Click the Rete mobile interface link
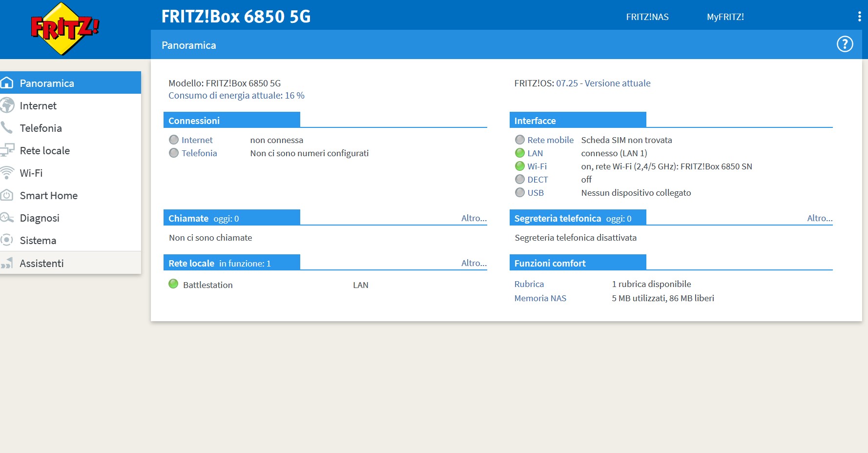The image size is (868, 453). click(x=550, y=140)
